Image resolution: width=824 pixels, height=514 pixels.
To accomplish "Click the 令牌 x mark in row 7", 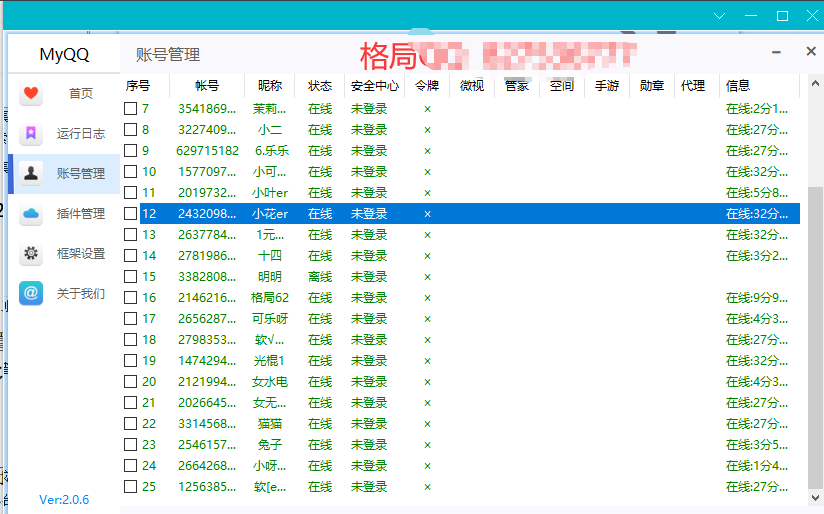I will [x=427, y=109].
